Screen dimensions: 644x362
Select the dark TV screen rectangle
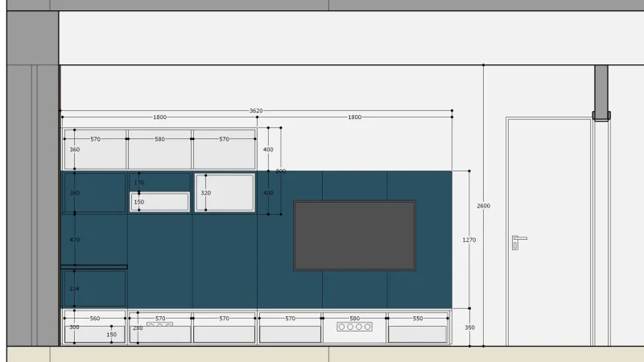[x=354, y=236]
